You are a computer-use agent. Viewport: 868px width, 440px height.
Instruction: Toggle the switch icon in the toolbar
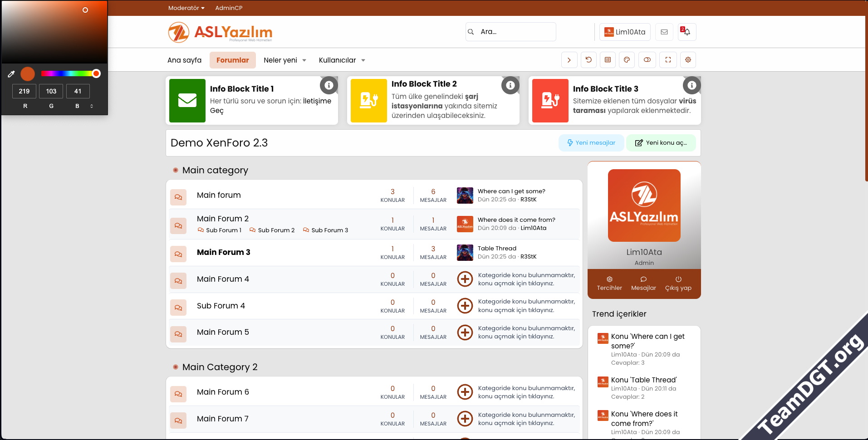(x=647, y=60)
